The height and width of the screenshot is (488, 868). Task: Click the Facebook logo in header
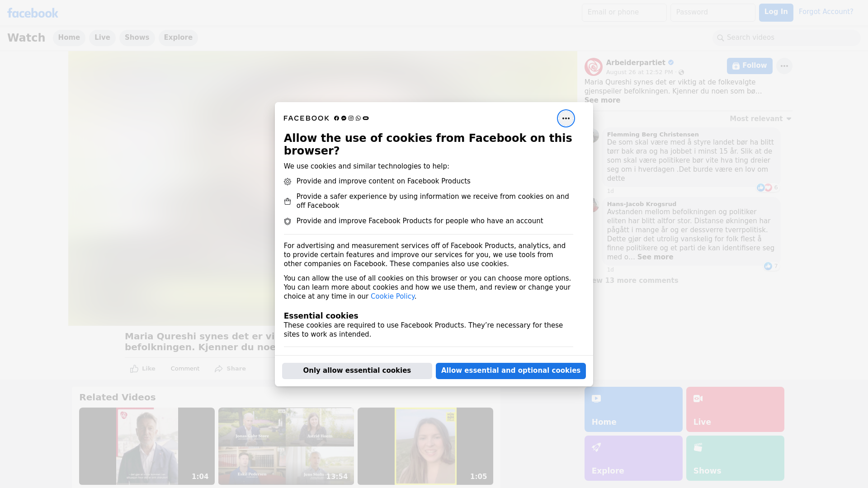coord(33,13)
